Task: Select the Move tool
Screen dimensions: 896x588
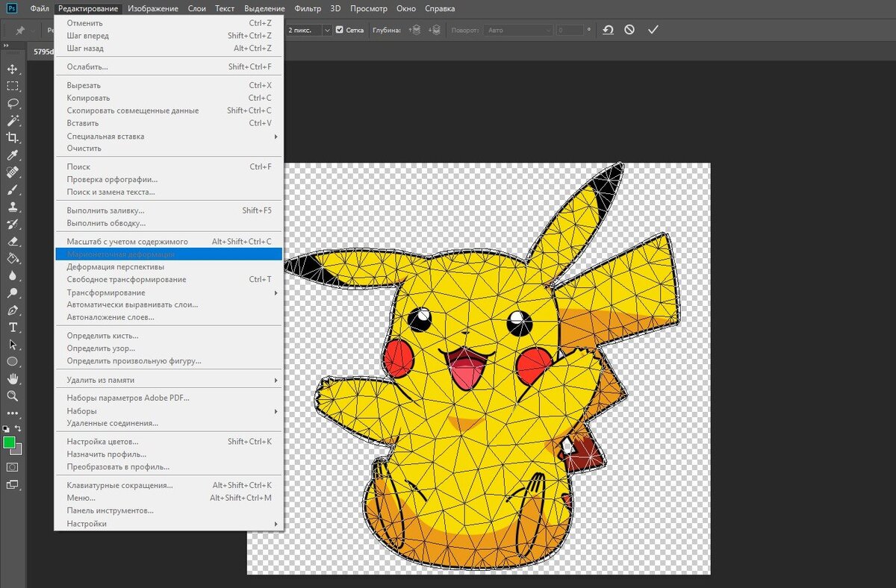Action: point(13,69)
